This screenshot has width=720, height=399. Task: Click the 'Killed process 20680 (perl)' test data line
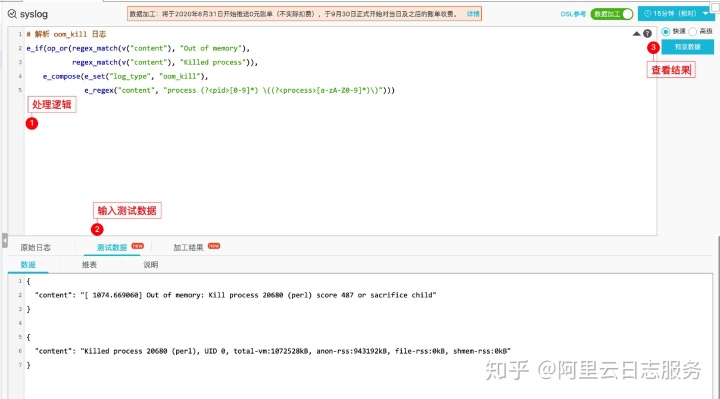(273, 351)
